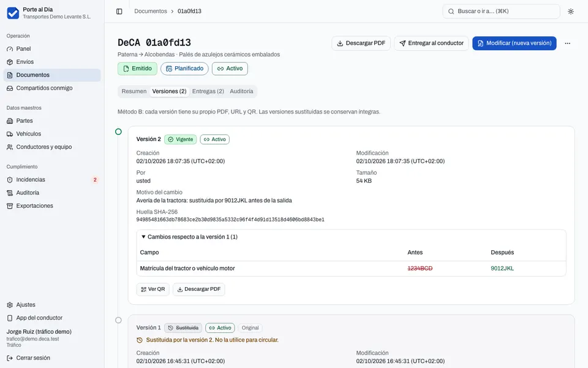This screenshot has height=368, width=588.
Task: Click the new plate value 9012JKL
Action: point(502,269)
